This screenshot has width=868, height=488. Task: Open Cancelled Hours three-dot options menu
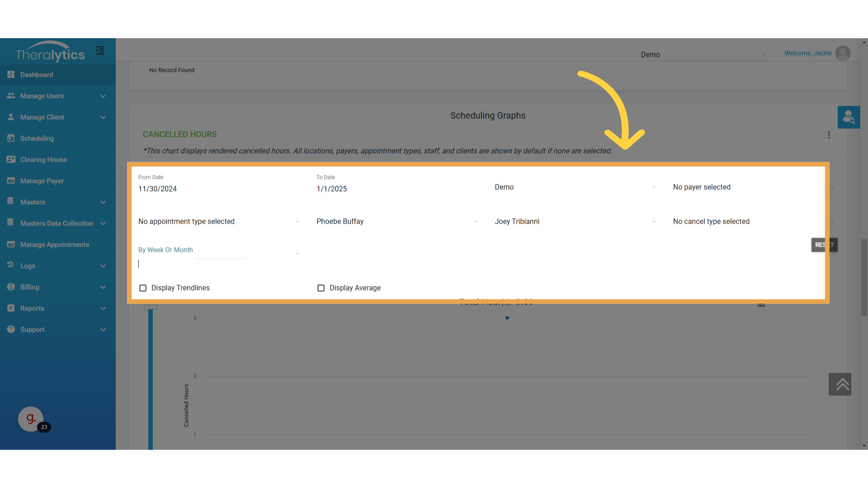[x=829, y=135]
